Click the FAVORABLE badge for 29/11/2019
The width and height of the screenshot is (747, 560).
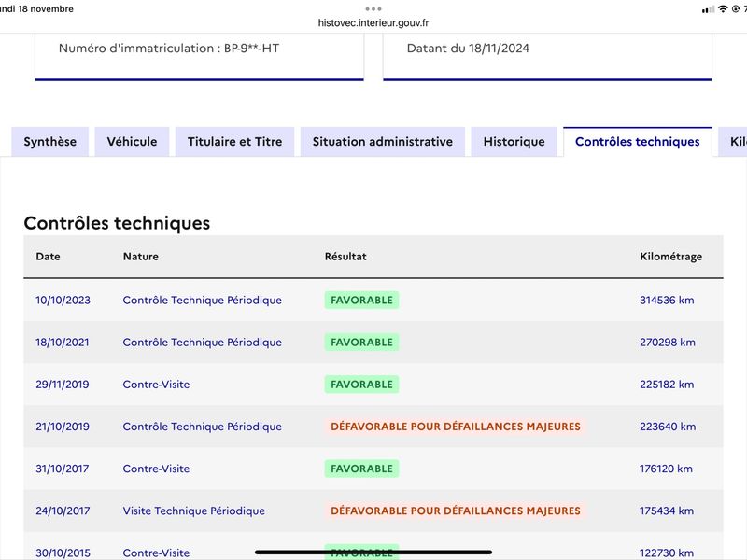pos(361,385)
